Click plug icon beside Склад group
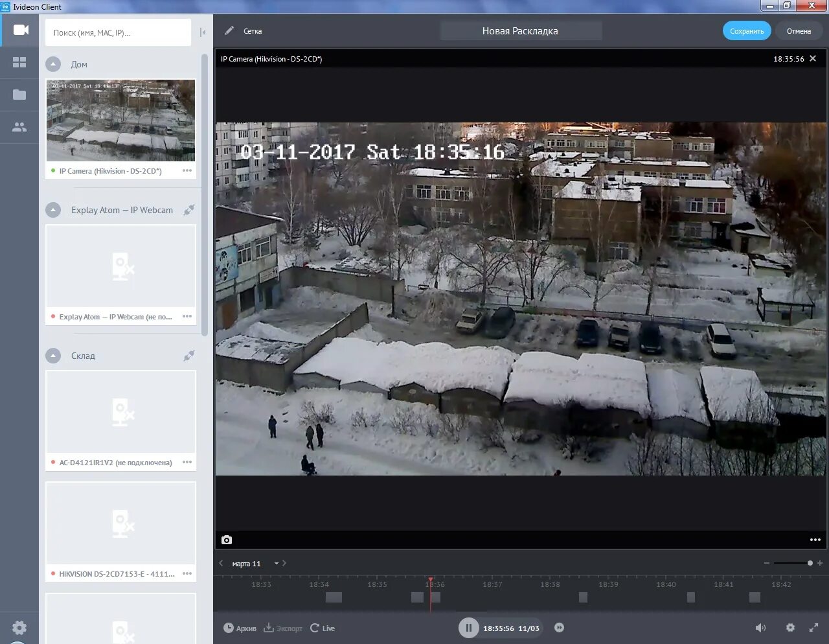Image resolution: width=829 pixels, height=644 pixels. tap(189, 356)
